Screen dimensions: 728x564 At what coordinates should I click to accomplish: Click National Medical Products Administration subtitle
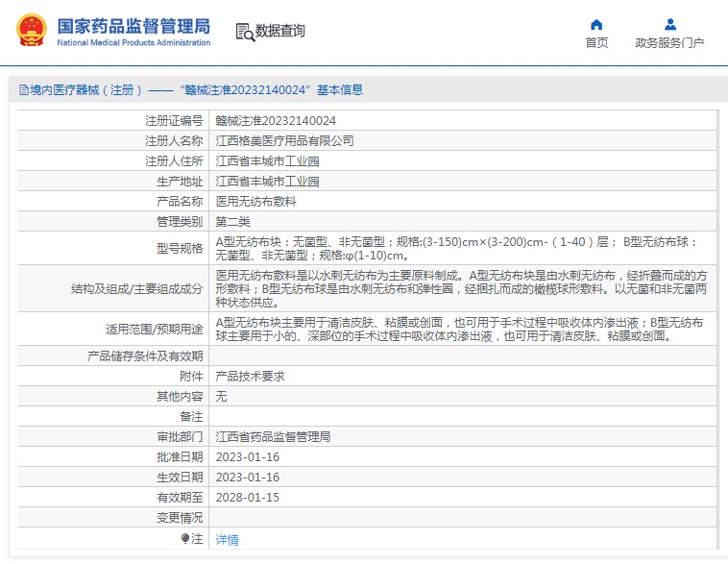click(133, 42)
